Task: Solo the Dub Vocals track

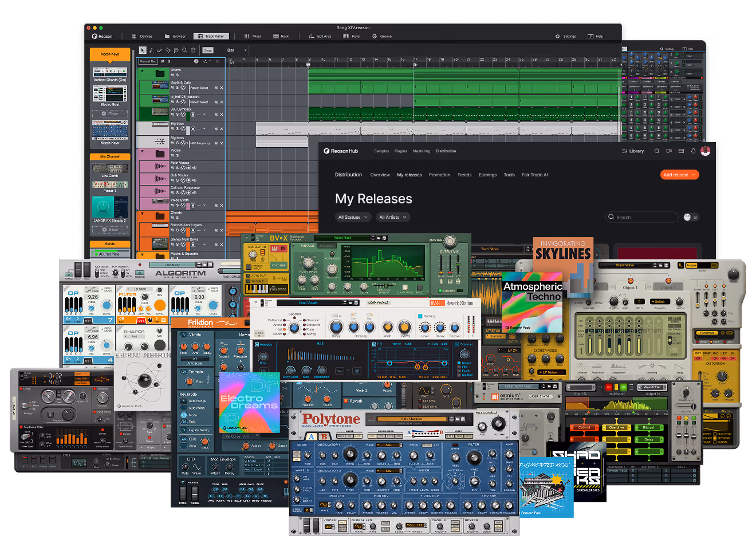Action: tap(178, 180)
